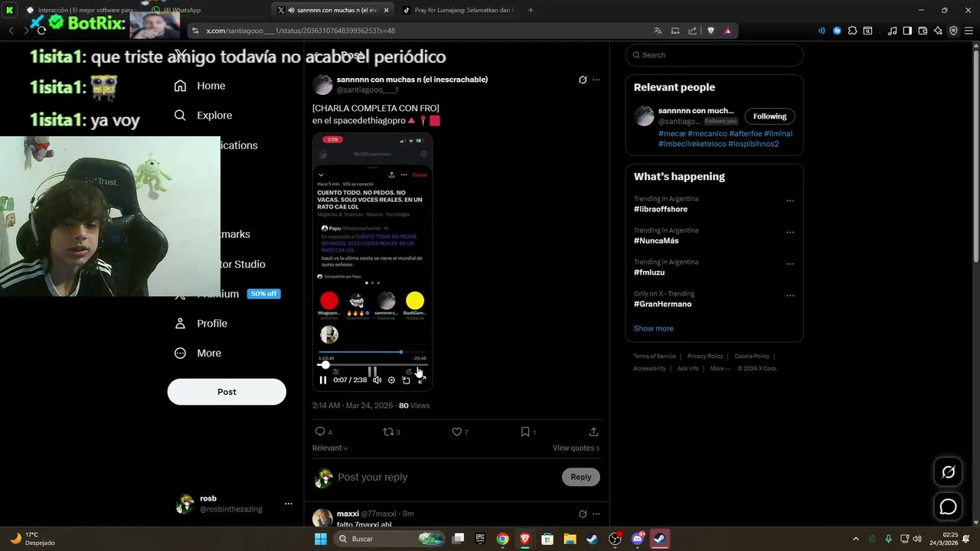
Task: Open Brave Rewards triangle icon
Action: tap(727, 31)
